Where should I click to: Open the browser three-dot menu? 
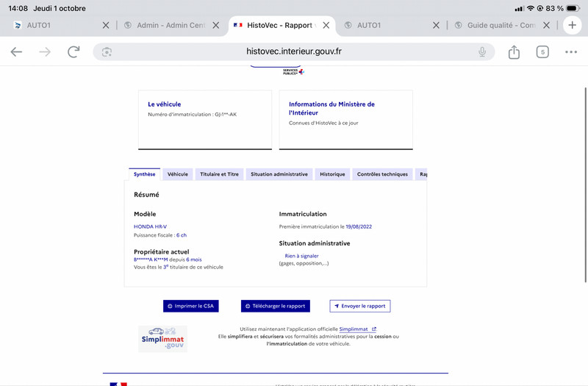[x=571, y=51]
